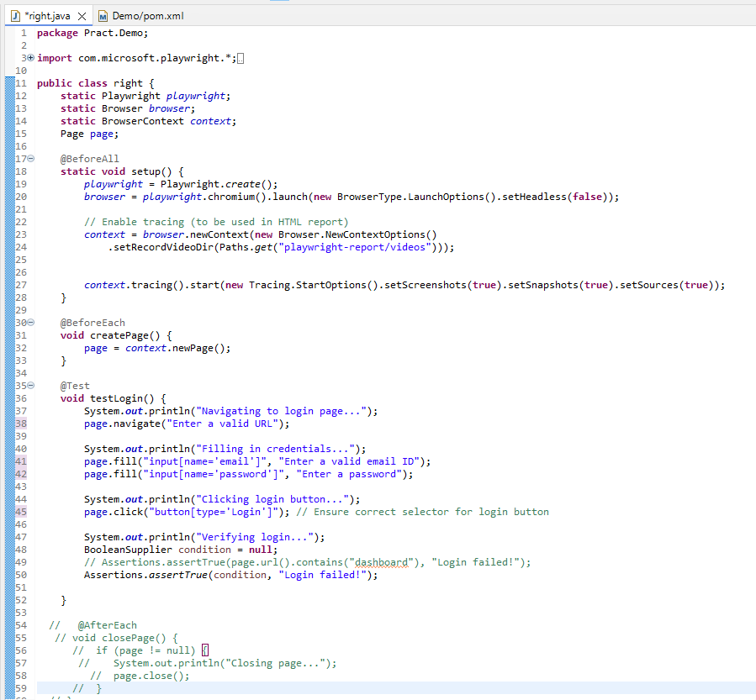756x700 pixels.
Task: Click the "Page page;" field line
Action: tap(90, 134)
